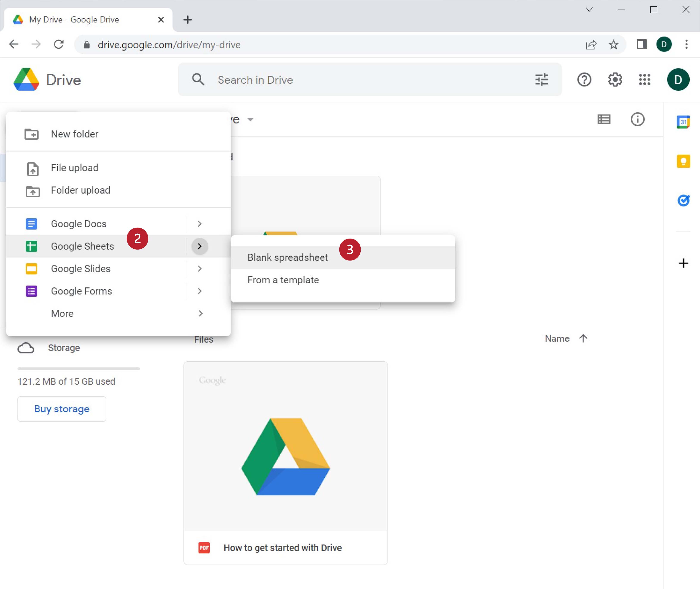Expand Google Slides submenu arrow
This screenshot has width=700, height=589.
tap(200, 268)
